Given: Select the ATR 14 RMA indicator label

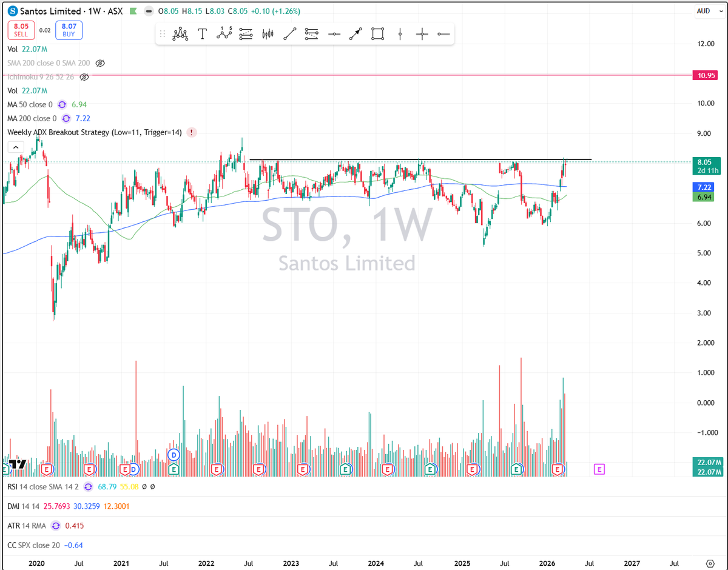Looking at the screenshot, I should click(x=27, y=526).
